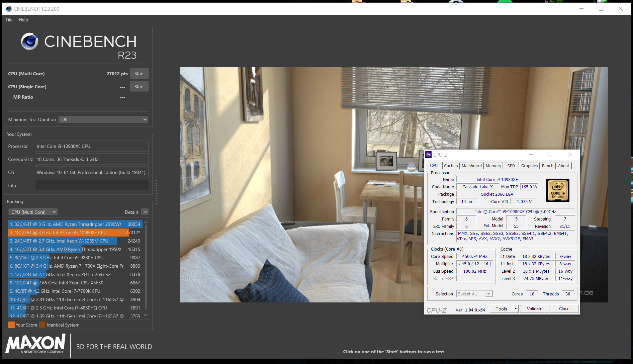This screenshot has height=364, width=633.
Task: Click the ranking list scrollbar
Action: (x=146, y=268)
